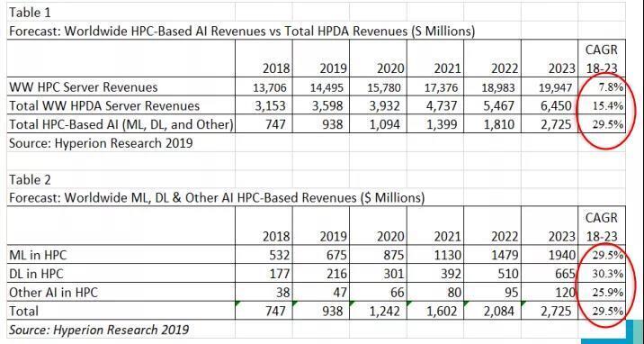Click the Other AI in HPC row label
Screen dimensions: 644x344
[53, 292]
